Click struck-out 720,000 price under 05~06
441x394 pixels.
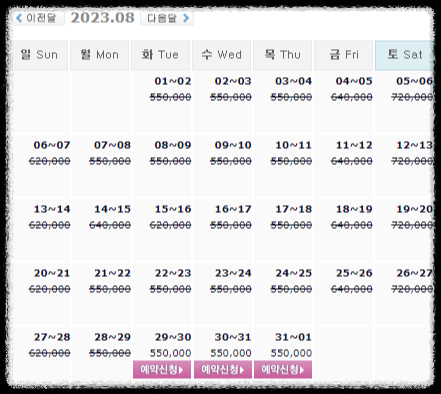point(412,97)
